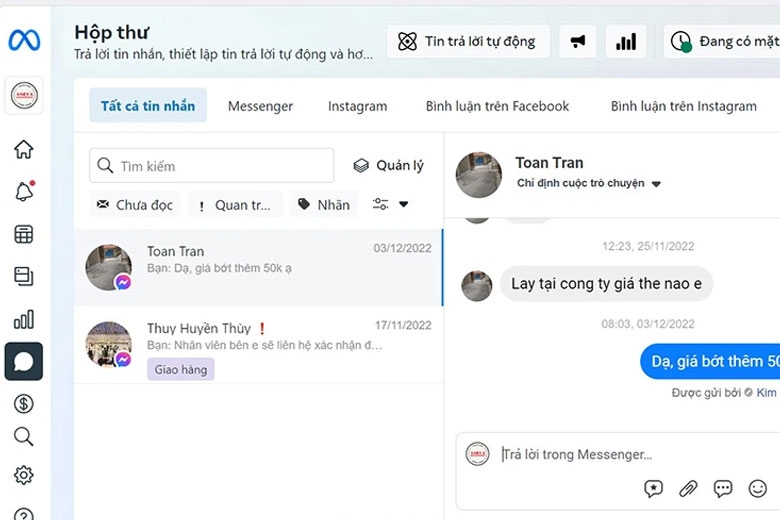Screen dimensions: 780x520
Task: Filter by Chưa đọc unread messages
Action: pyautogui.click(x=135, y=205)
